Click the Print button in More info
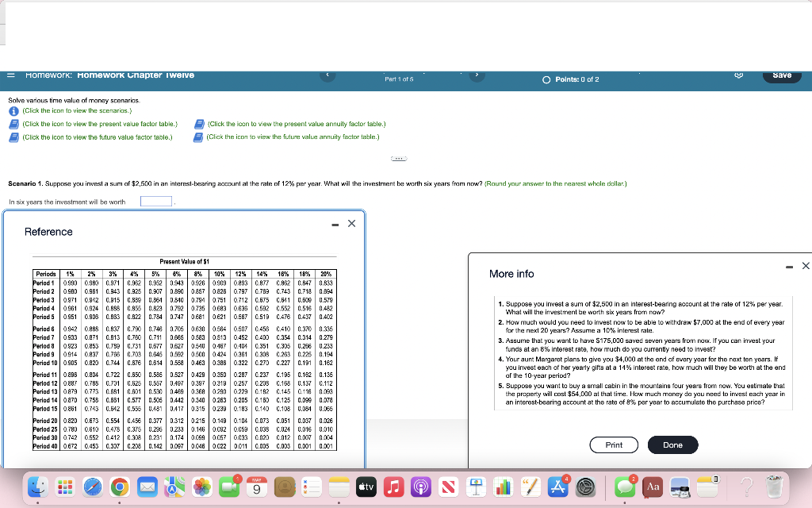The height and width of the screenshot is (508, 812). (614, 444)
